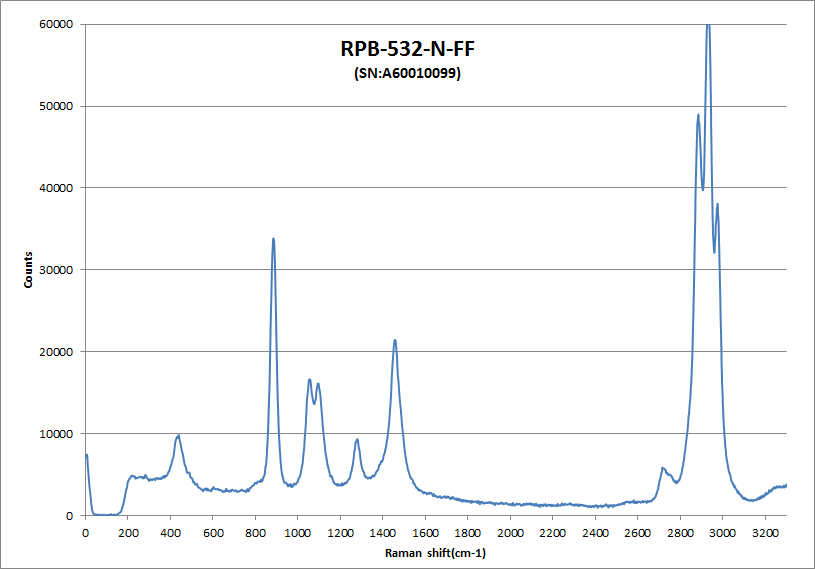
Task: Select the 30000 y-axis tick label
Action: (58, 270)
